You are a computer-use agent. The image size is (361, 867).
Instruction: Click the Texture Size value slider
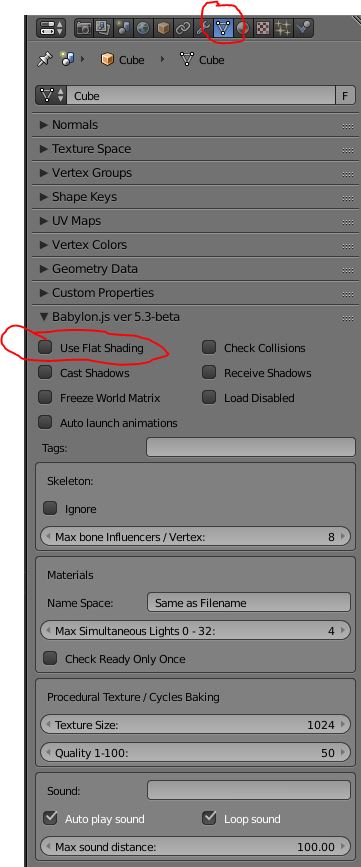coord(195,724)
